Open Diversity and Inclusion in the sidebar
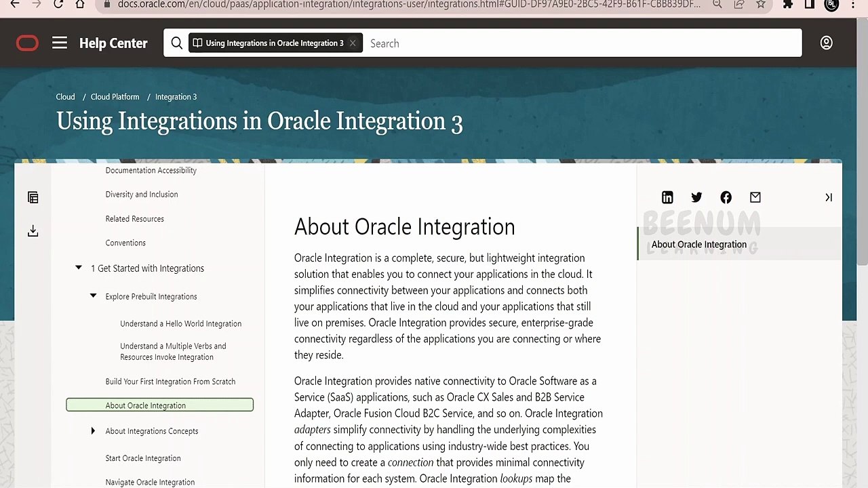Screen dimensions: 868x488 (142, 195)
